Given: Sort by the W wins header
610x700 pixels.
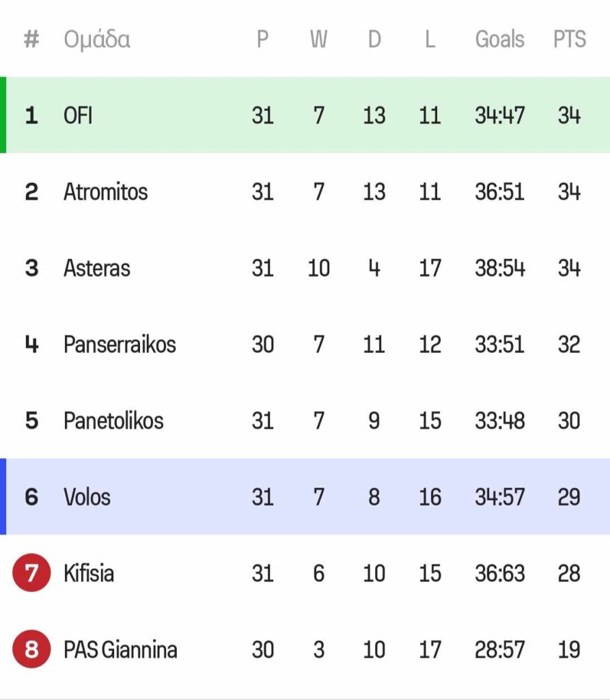Looking at the screenshot, I should click(318, 39).
